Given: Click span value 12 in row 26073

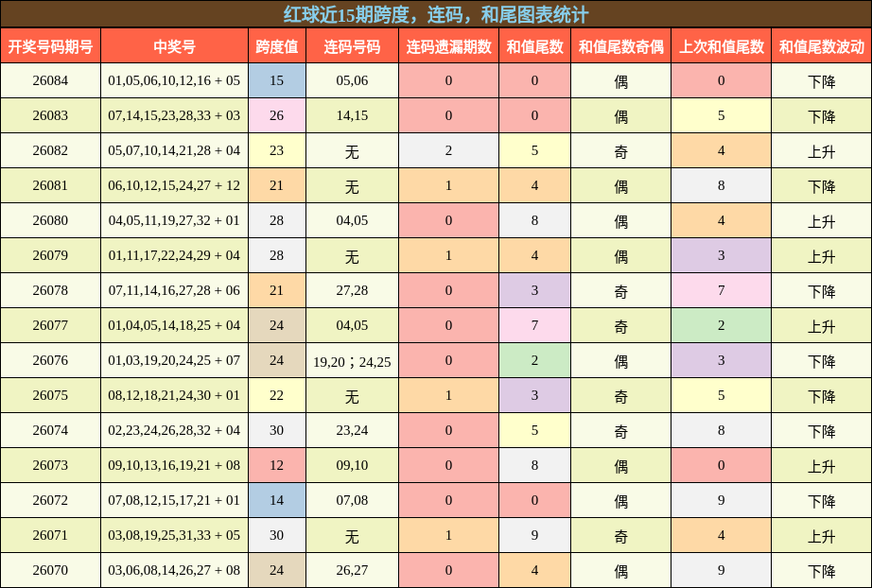Looking at the screenshot, I should (x=277, y=466).
